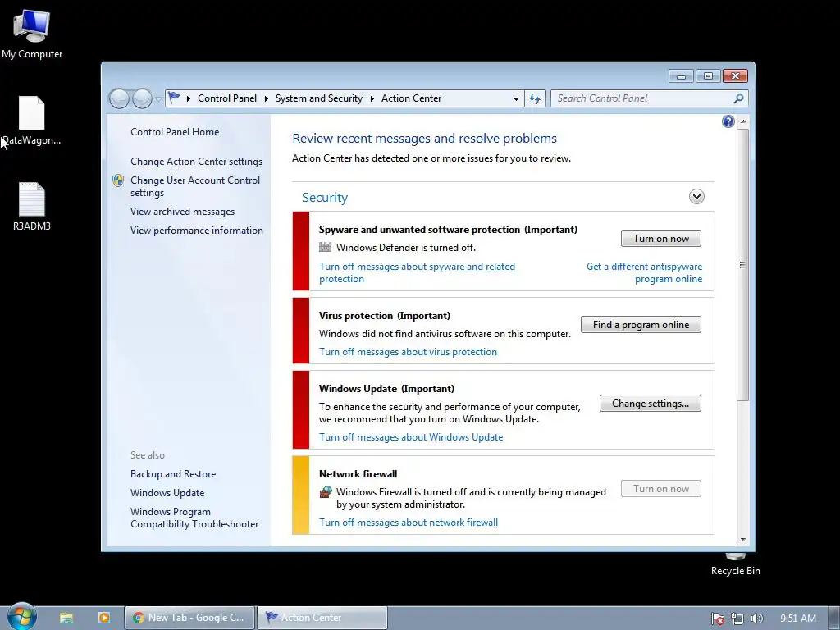The width and height of the screenshot is (840, 630).
Task: Get a different antispyware program online
Action: (645, 272)
